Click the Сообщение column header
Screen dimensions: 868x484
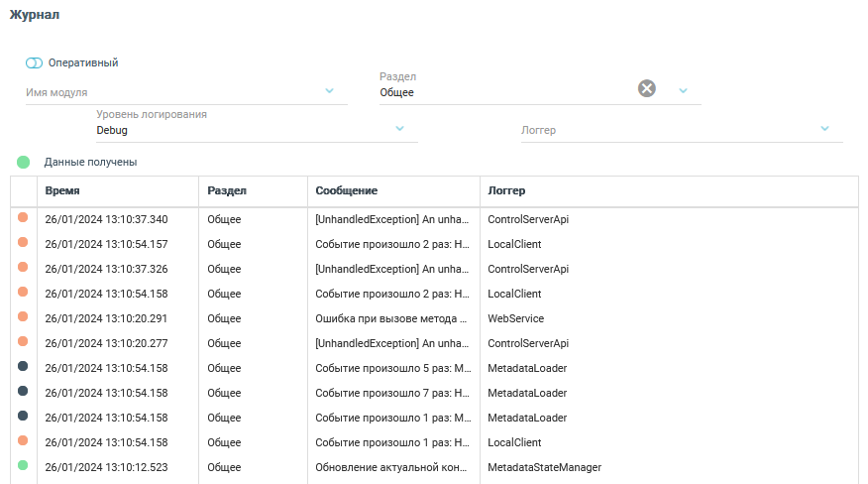346,190
